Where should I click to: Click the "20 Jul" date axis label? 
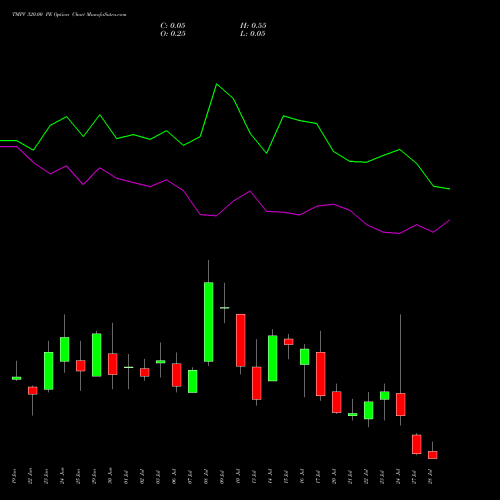pos(334,477)
